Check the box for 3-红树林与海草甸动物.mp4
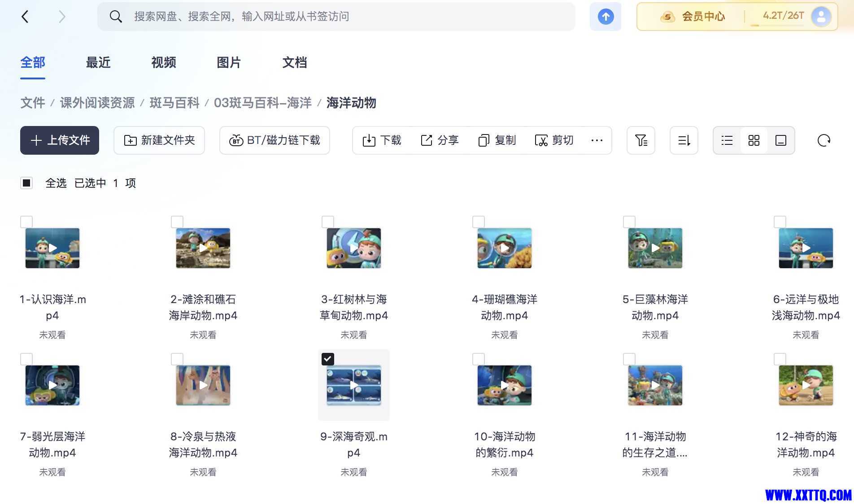The height and width of the screenshot is (504, 854). [328, 222]
